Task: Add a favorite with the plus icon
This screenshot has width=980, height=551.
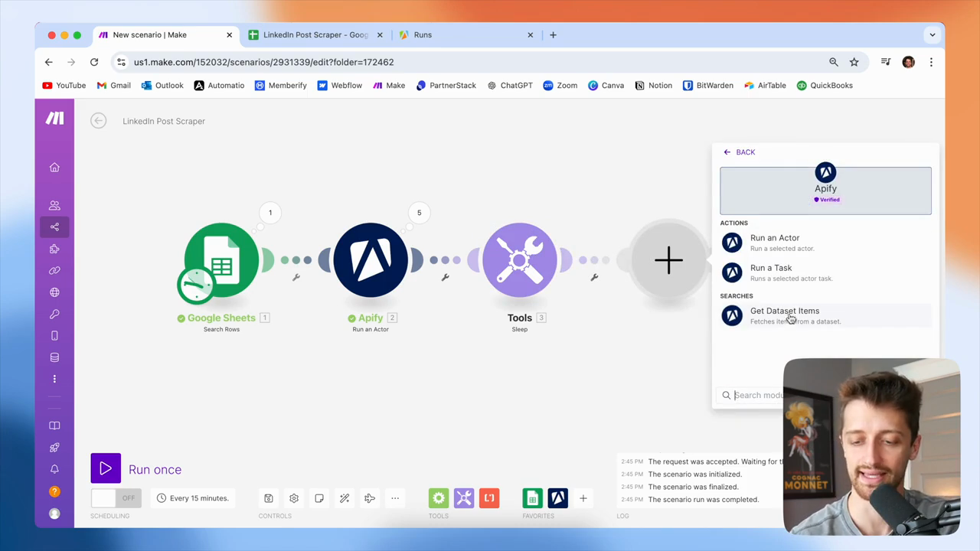Action: 583,498
